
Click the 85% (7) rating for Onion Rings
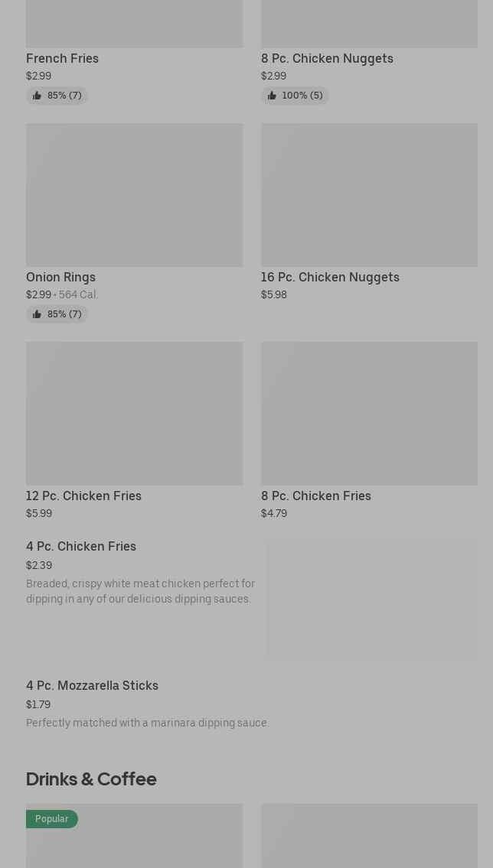[x=64, y=314]
